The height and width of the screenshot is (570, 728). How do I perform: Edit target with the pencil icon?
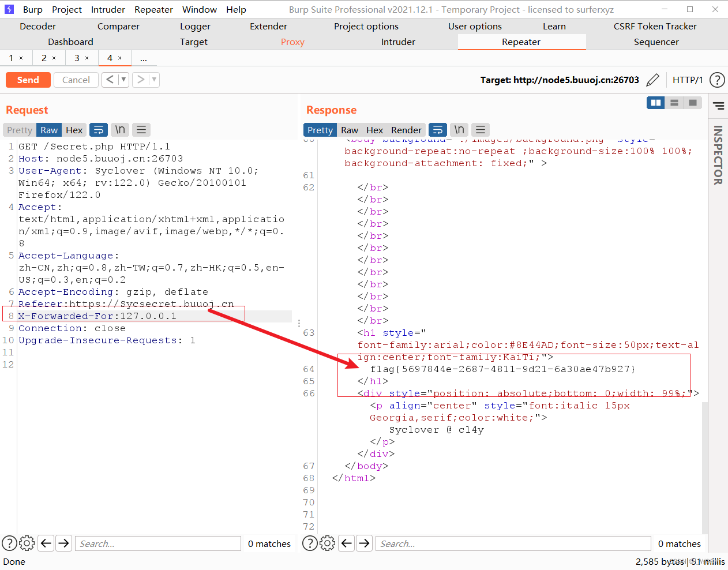tap(652, 80)
